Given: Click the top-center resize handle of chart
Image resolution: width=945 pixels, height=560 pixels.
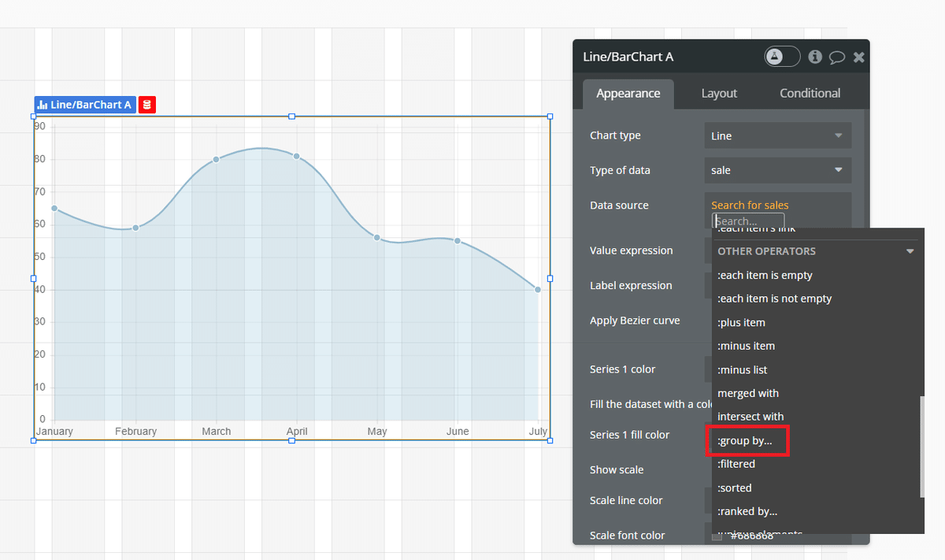Looking at the screenshot, I should [x=291, y=116].
